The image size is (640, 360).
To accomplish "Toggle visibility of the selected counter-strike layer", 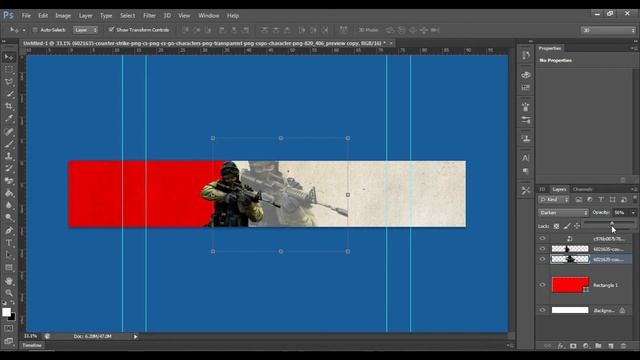I will tap(542, 259).
